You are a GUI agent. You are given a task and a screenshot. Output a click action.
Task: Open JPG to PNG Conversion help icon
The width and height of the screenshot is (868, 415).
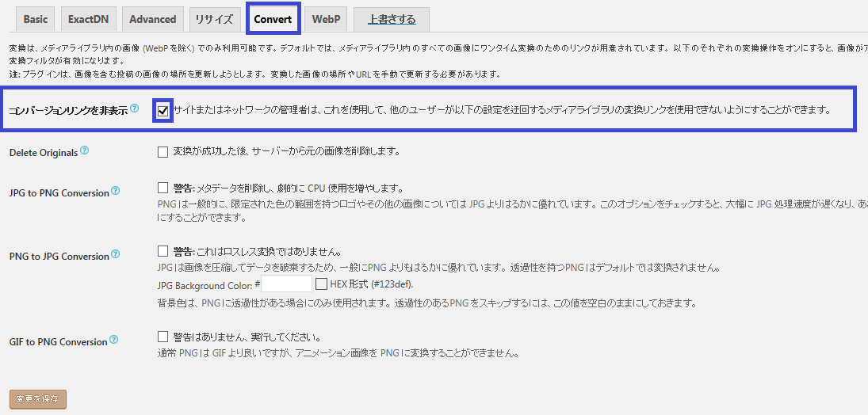pos(115,191)
